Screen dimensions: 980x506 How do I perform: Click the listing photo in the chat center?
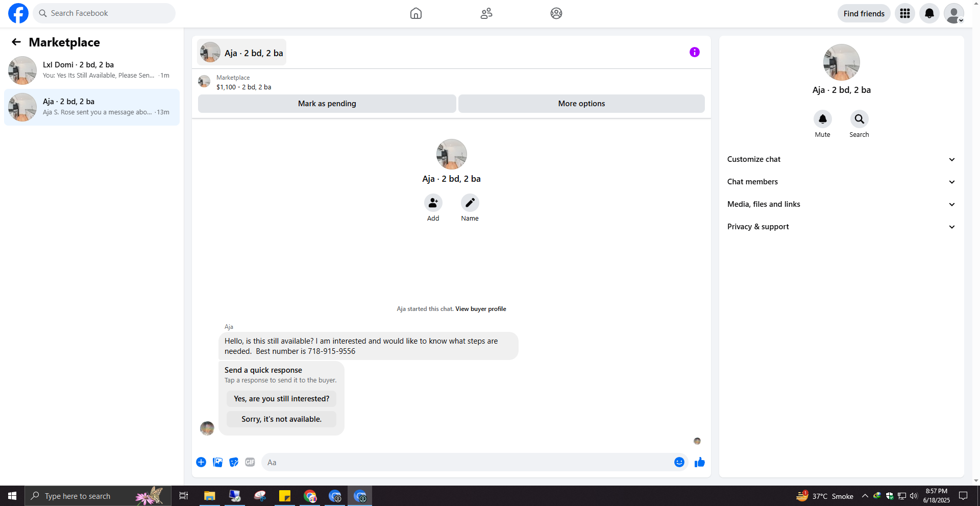pyautogui.click(x=452, y=154)
